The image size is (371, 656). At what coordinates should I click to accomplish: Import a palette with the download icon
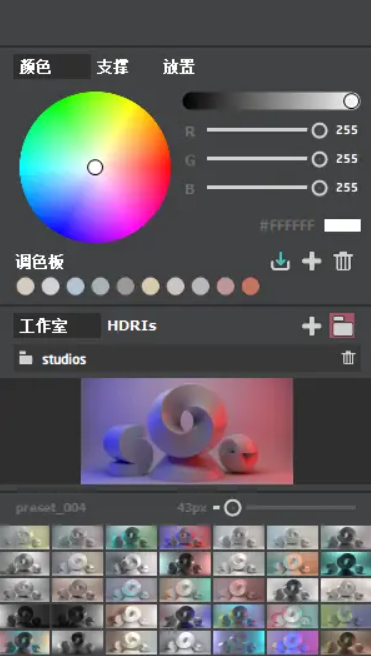(280, 262)
